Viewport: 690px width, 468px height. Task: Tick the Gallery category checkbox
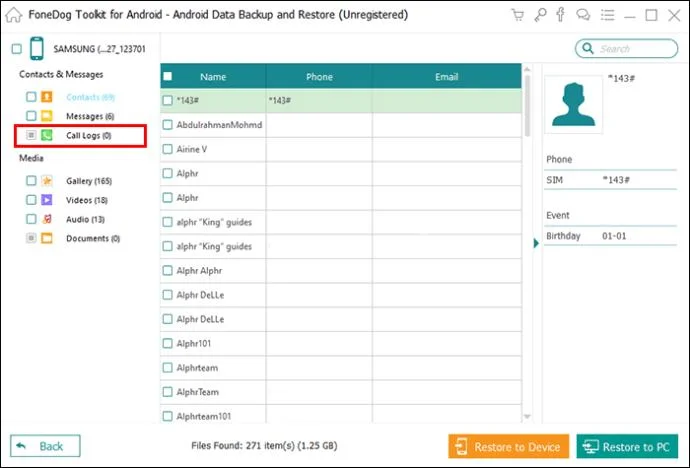point(31,180)
